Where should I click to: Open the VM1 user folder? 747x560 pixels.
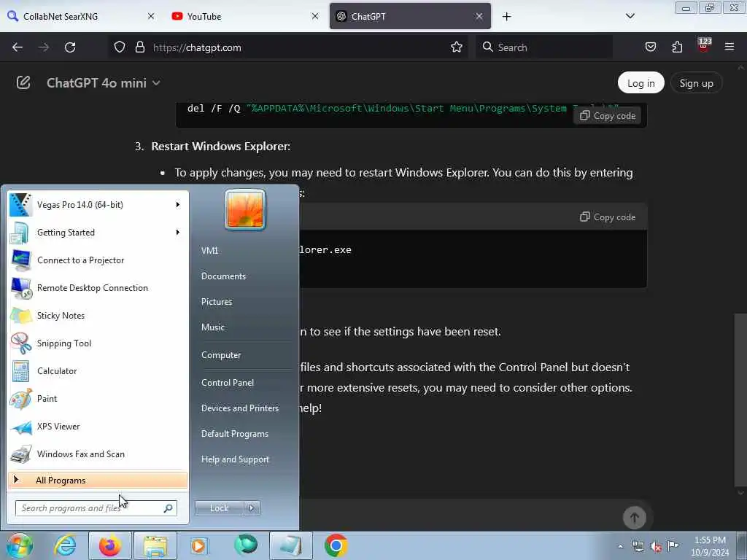tap(209, 251)
